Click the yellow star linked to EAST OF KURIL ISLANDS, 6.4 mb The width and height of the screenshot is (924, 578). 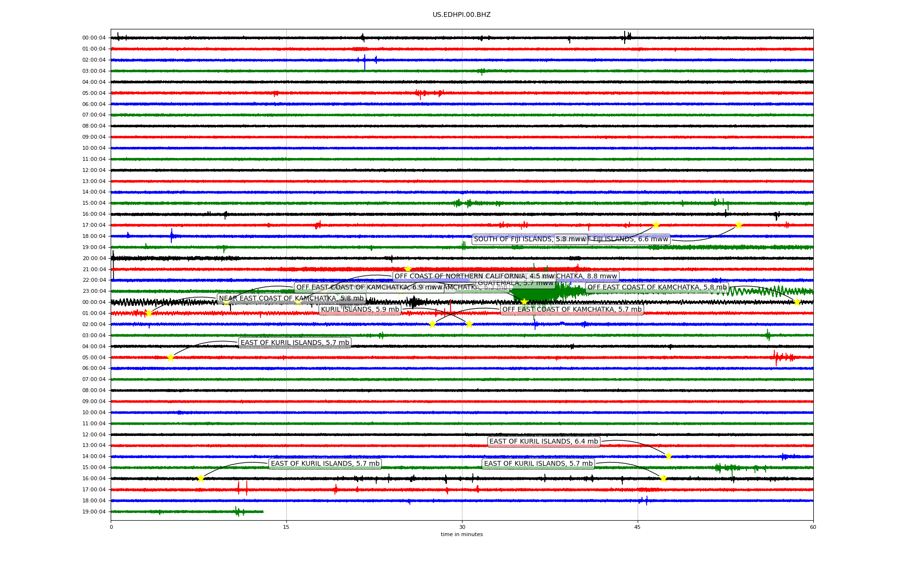coord(668,456)
